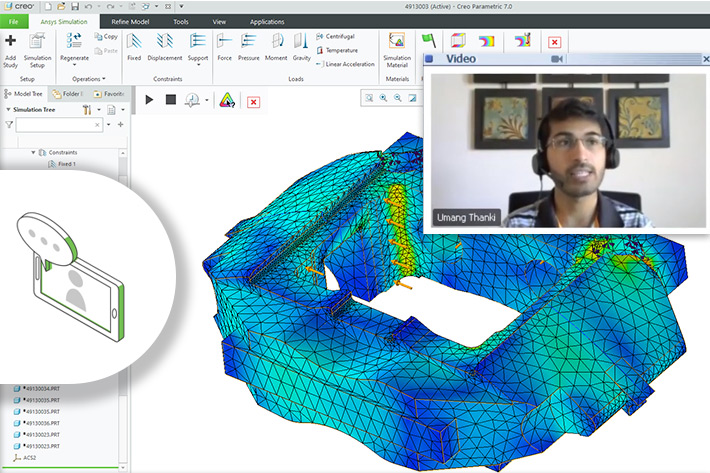Click the Add Study icon
710x473 pixels.
coord(10,46)
